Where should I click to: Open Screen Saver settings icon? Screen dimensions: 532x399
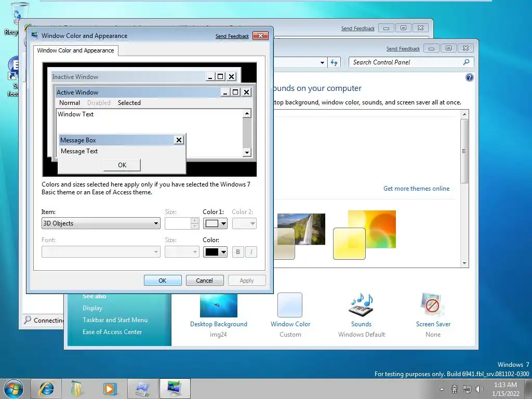(433, 304)
